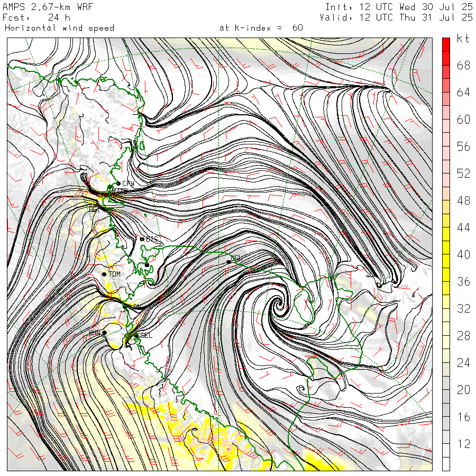
Task: Click the 40 value on the color legend
Action: point(463,254)
